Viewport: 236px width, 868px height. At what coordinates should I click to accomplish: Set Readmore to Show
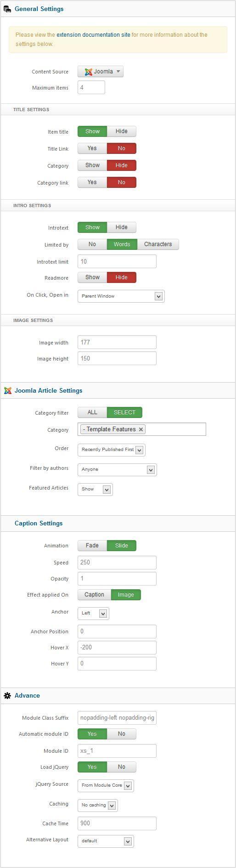coord(92,277)
